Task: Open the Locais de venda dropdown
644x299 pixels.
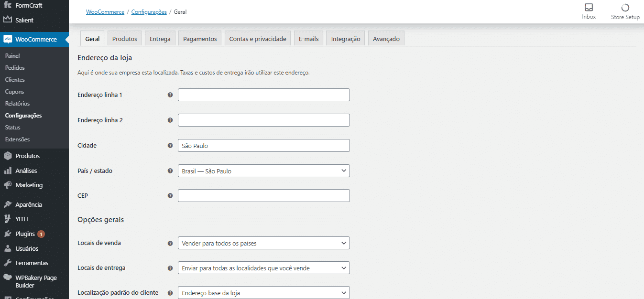Action: (264, 243)
